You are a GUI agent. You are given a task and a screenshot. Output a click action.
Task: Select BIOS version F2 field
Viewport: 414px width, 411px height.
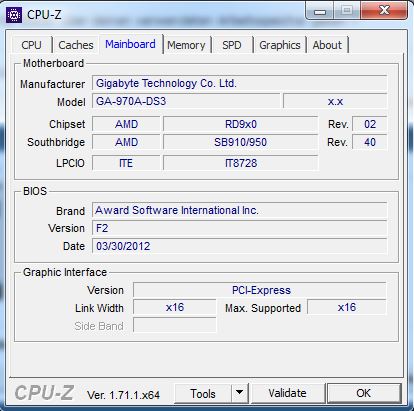click(239, 228)
